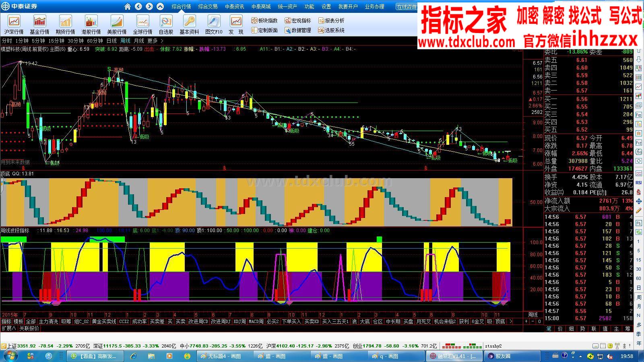Expand the 扩展 panel
Viewport: 644px width, 362px height.
tap(8, 328)
